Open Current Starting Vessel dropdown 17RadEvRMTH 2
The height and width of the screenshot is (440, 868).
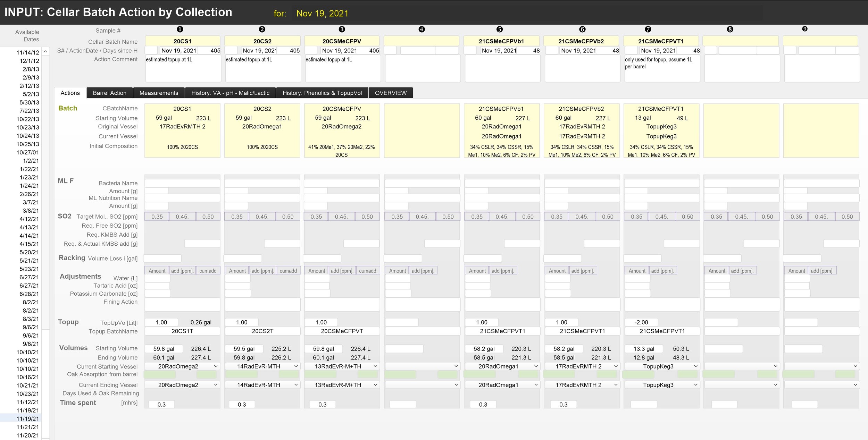pos(582,366)
